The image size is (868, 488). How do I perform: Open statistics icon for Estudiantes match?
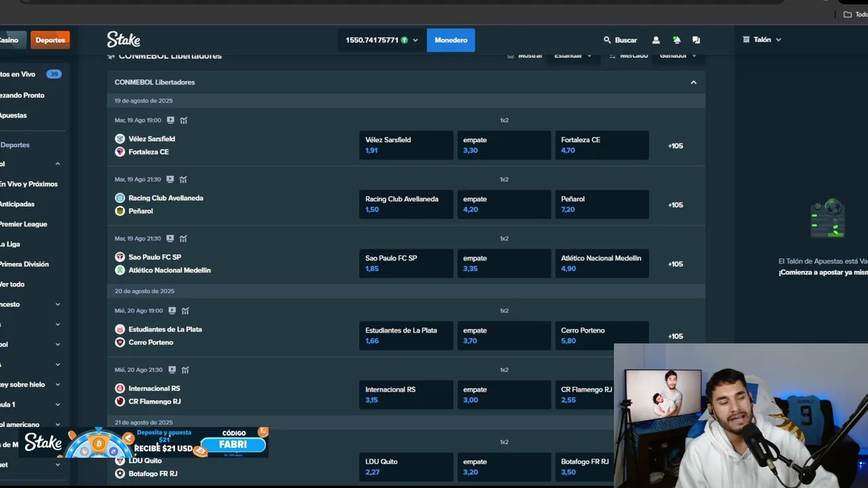185,310
